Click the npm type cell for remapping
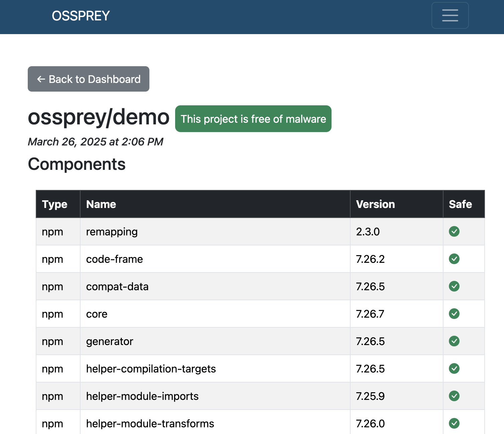This screenshot has width=504, height=434. coord(58,232)
